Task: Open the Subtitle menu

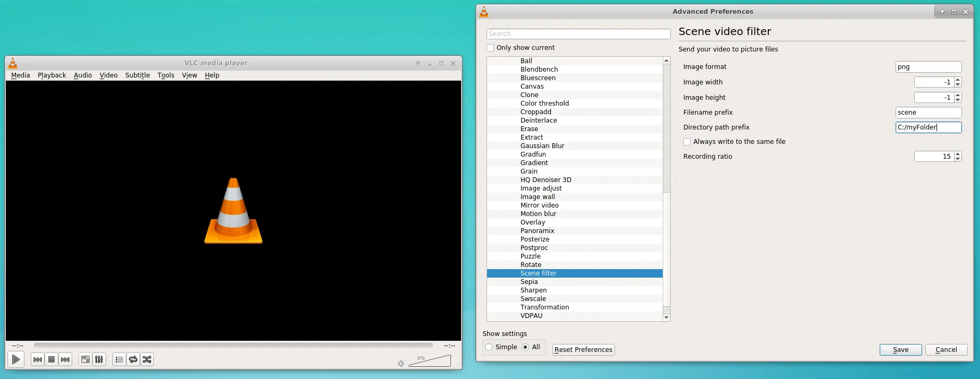Action: 137,75
